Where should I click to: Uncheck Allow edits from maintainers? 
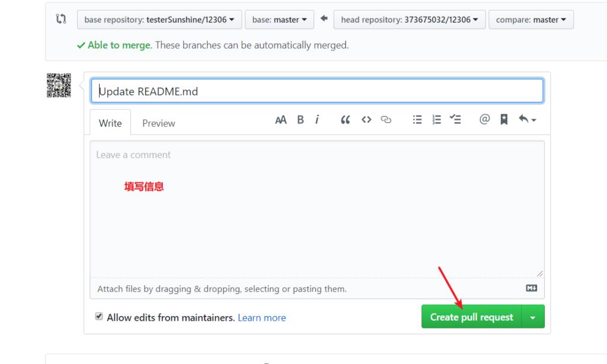coord(98,317)
